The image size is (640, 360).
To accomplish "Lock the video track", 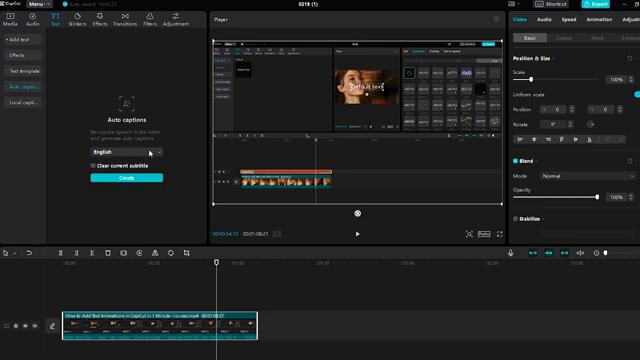I will coord(16,326).
